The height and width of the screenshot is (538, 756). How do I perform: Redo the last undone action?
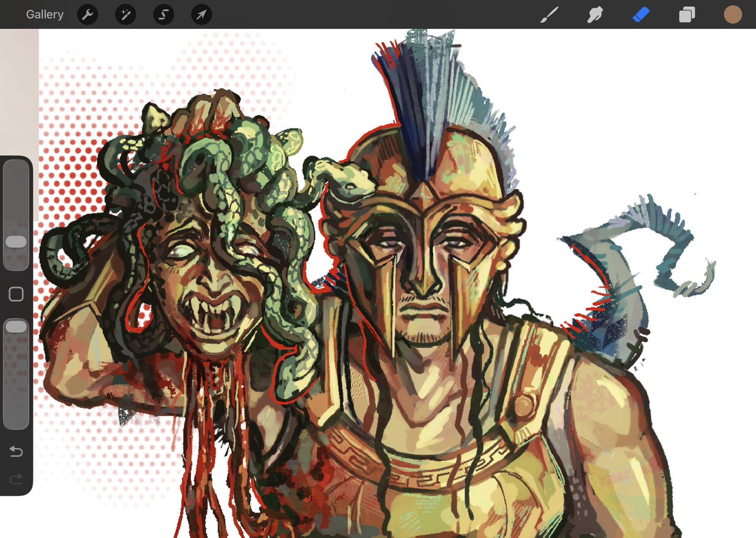click(x=16, y=479)
